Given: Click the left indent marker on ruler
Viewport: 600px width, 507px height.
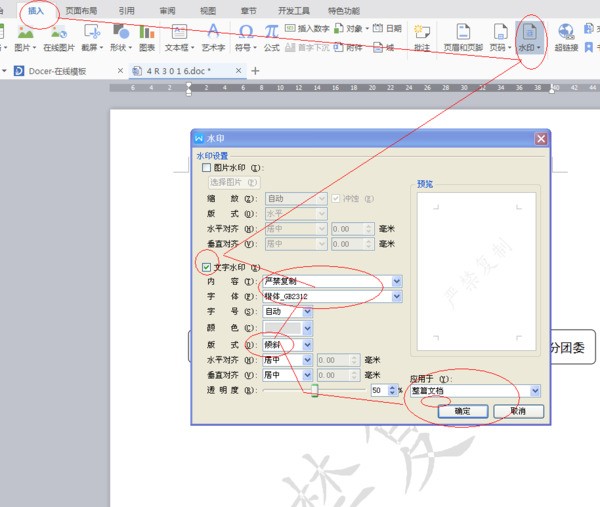Looking at the screenshot, I should tap(189, 89).
